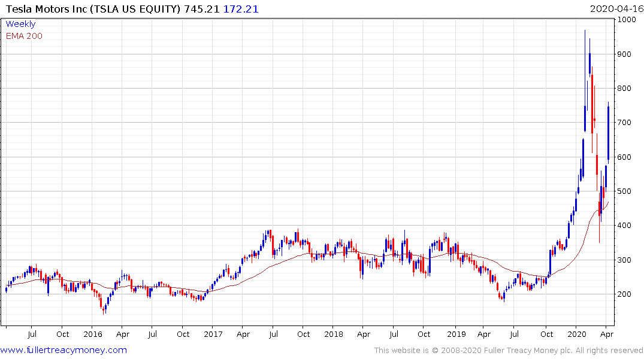Click the price value 745.21
This screenshot has height=359, width=644.
click(202, 9)
